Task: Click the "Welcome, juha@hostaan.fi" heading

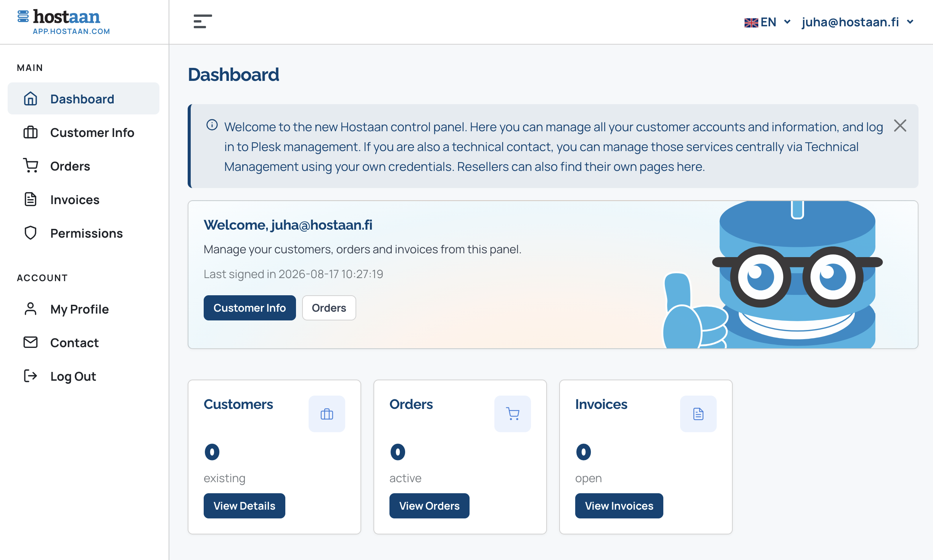Action: click(288, 225)
